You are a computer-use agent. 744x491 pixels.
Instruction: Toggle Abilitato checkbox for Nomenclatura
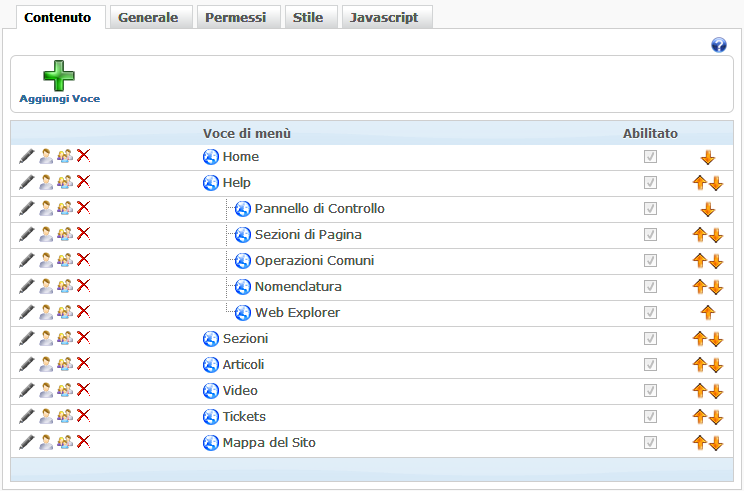[x=650, y=286]
